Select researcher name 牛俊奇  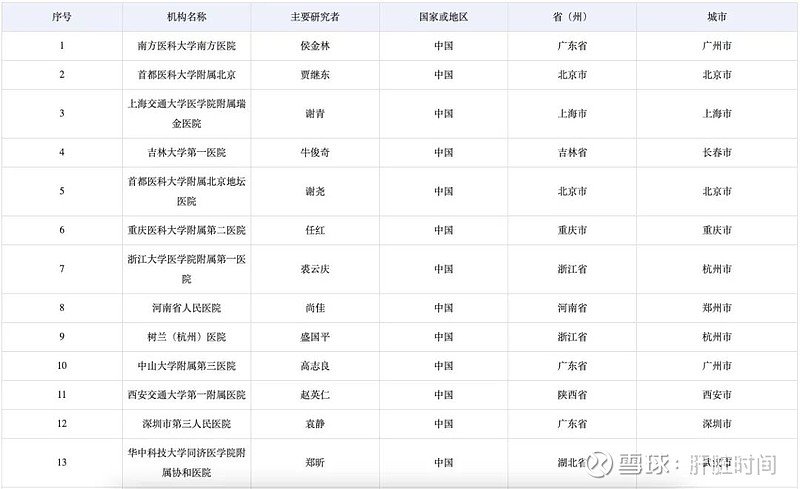(x=315, y=153)
